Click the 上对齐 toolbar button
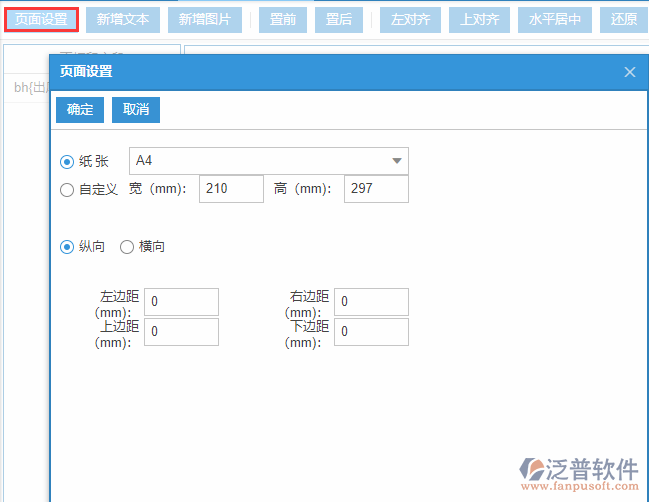Viewport: 649px width, 502px height. coord(479,19)
